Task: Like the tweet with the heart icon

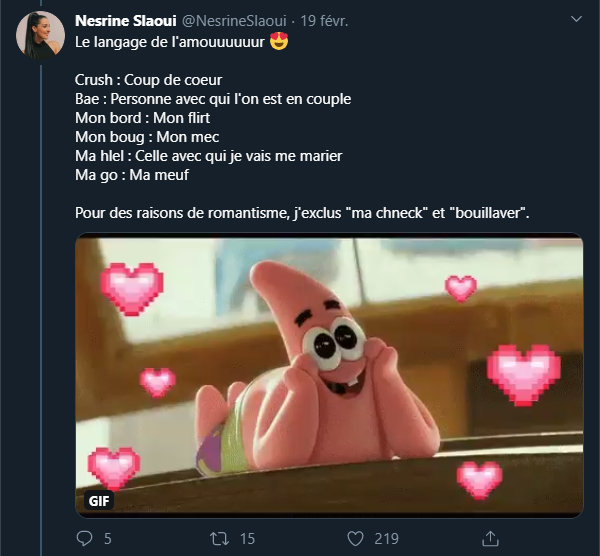Action: click(355, 539)
